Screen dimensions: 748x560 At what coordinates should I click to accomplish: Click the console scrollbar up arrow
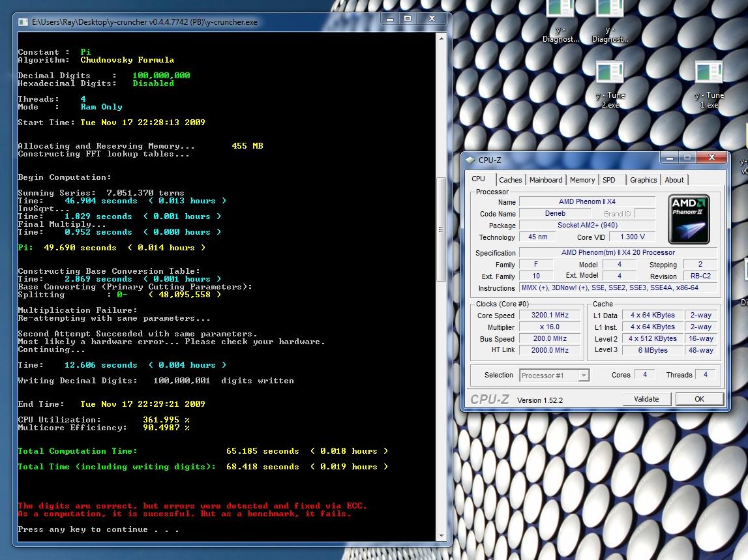pos(441,39)
